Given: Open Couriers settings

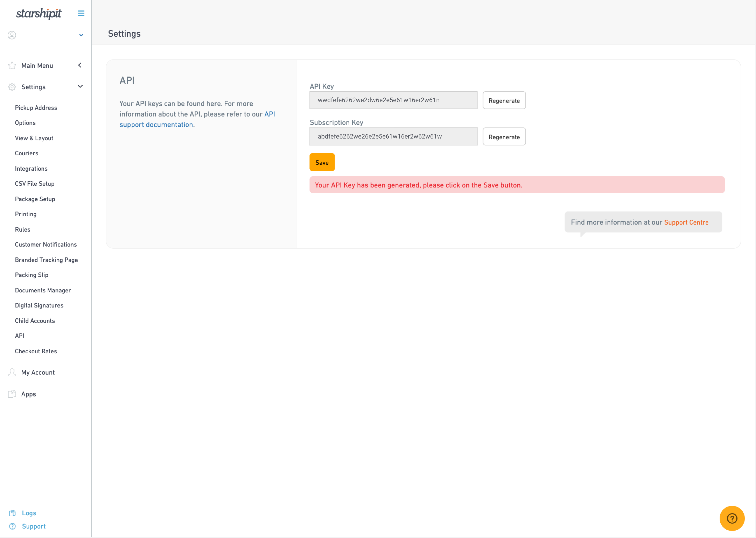Looking at the screenshot, I should click(x=27, y=153).
